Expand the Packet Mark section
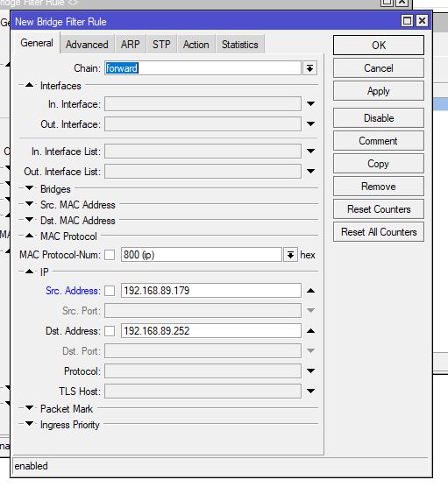This screenshot has width=448, height=487. coord(29,408)
